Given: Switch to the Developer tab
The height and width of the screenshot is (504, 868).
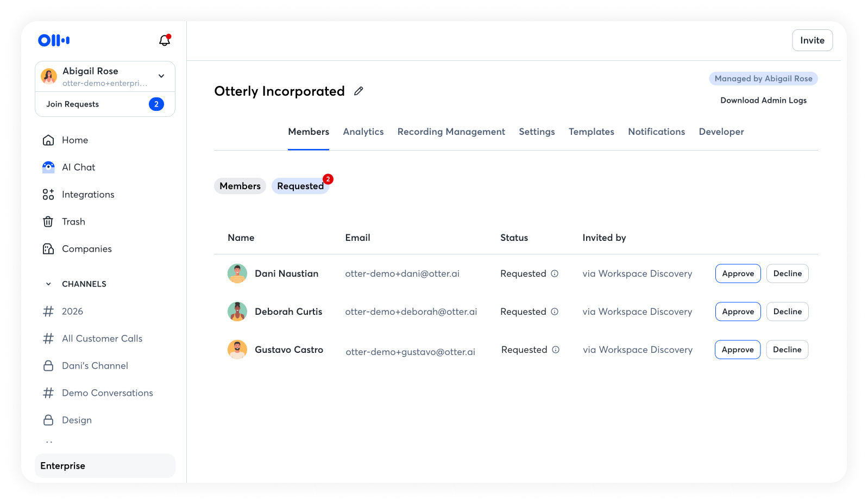Looking at the screenshot, I should [x=721, y=132].
